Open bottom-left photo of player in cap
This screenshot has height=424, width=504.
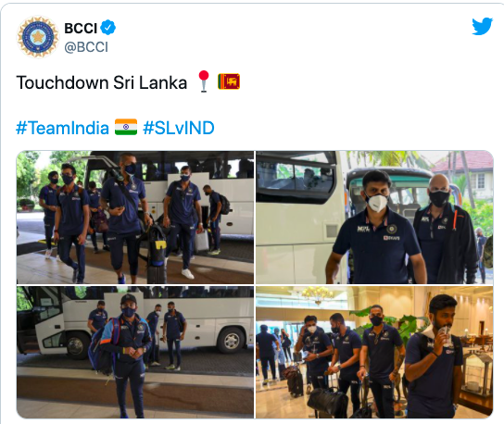coord(135,352)
